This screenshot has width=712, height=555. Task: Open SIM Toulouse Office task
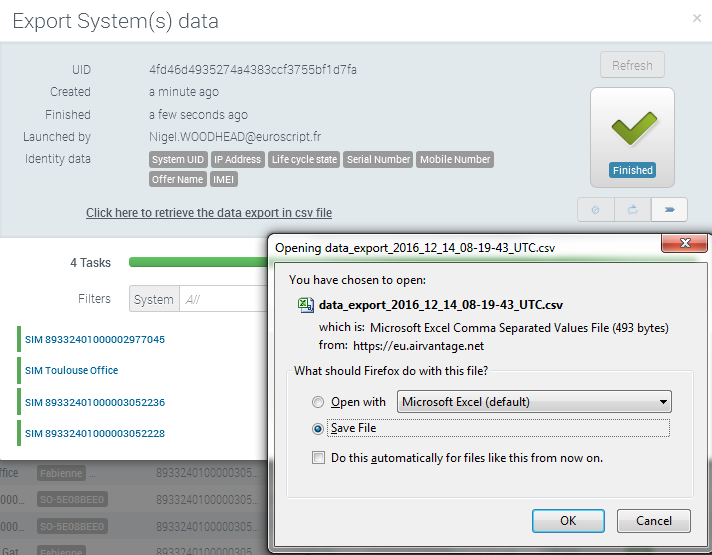(71, 371)
